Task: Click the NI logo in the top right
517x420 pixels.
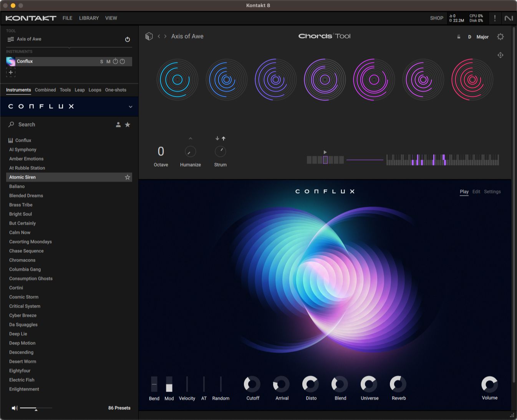Action: pos(509,18)
